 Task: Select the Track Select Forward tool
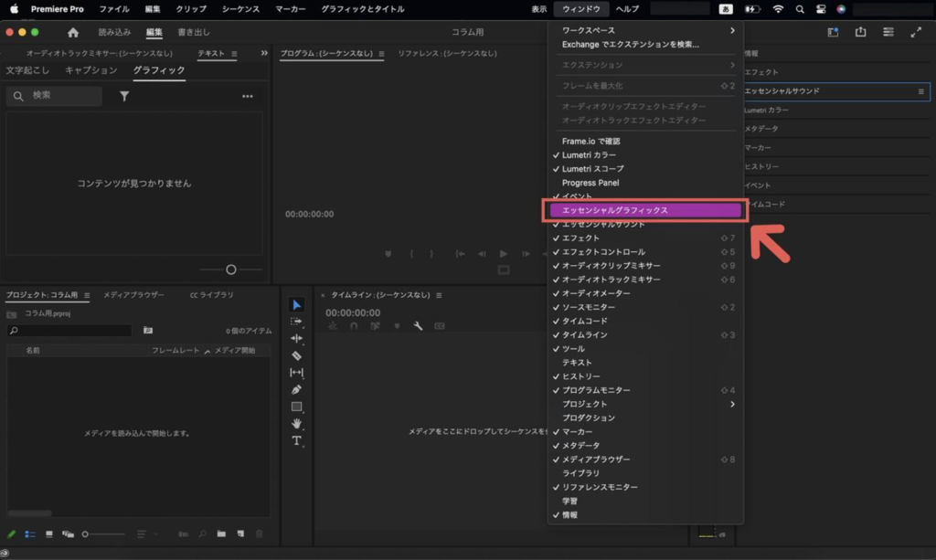[297, 321]
